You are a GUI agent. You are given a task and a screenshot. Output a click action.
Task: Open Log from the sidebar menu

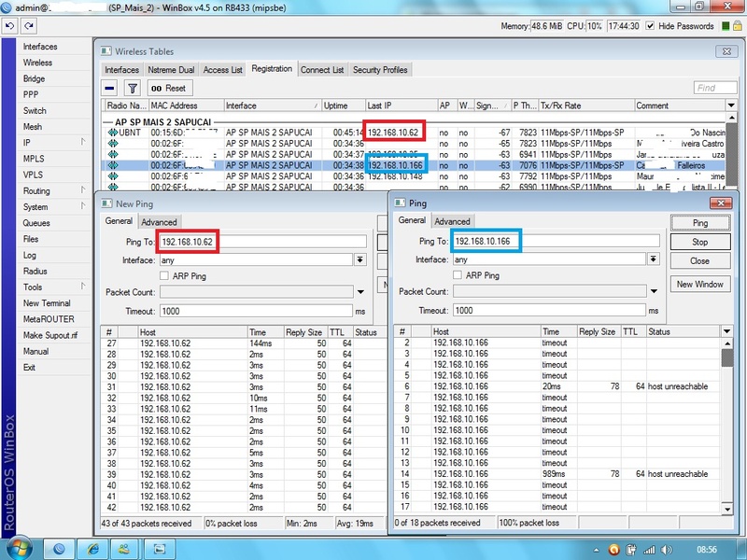click(30, 255)
